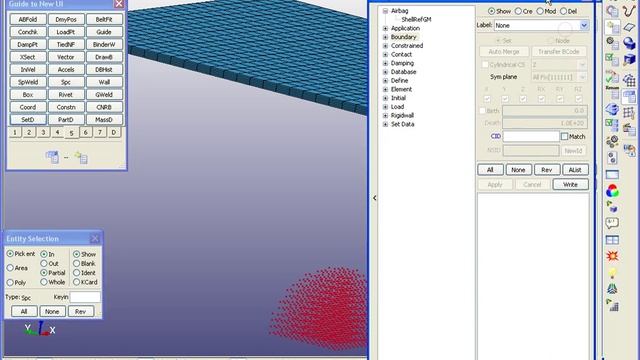Expand the Element tree node
Image resolution: width=640 pixels, height=360 pixels.
(x=385, y=89)
